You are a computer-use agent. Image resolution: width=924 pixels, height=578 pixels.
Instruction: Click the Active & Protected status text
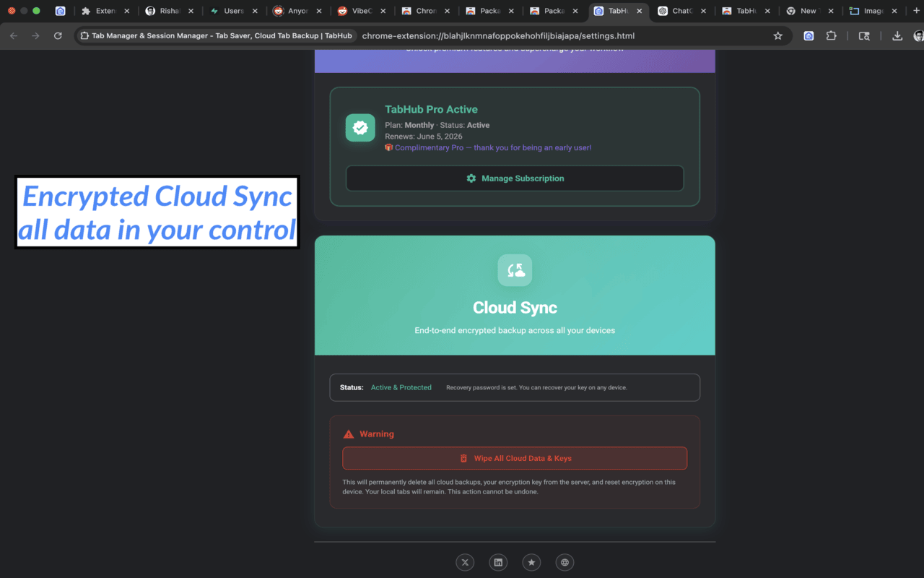pyautogui.click(x=401, y=387)
